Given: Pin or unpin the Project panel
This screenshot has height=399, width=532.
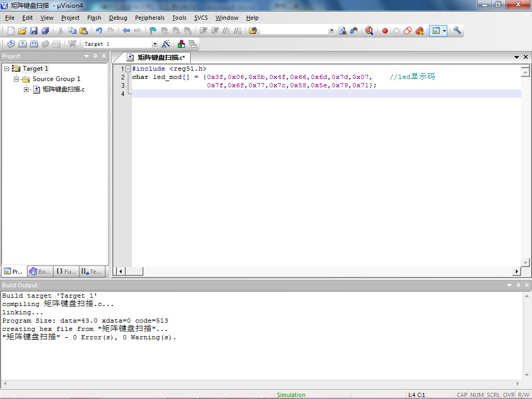Looking at the screenshot, I should point(96,56).
